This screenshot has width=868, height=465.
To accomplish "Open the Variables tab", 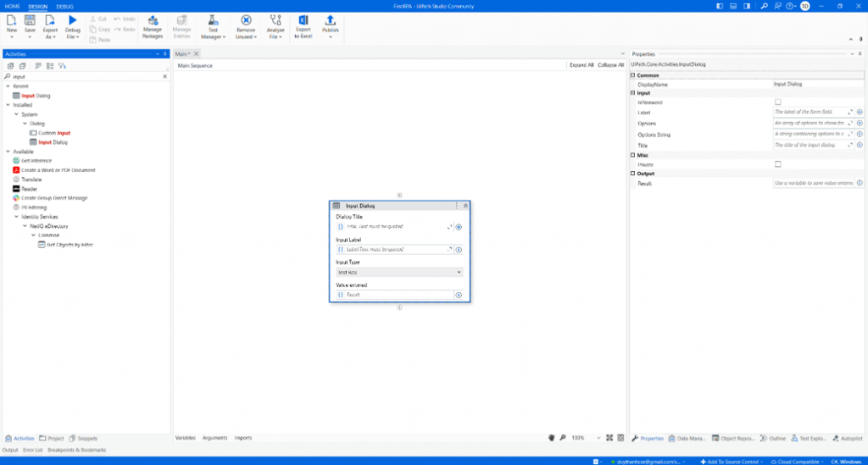I will pos(186,438).
